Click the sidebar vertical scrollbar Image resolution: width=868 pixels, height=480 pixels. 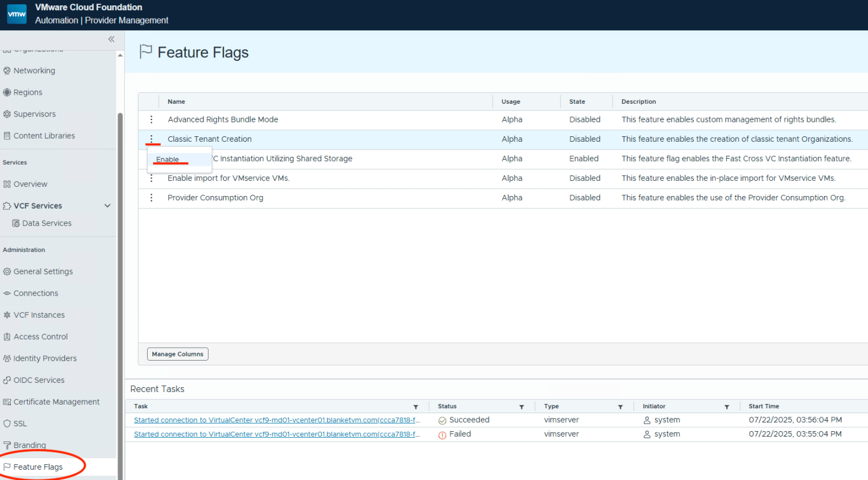[x=120, y=295]
